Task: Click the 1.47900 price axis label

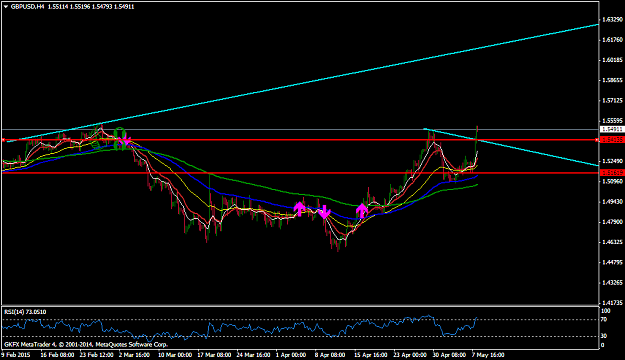Action: click(612, 222)
